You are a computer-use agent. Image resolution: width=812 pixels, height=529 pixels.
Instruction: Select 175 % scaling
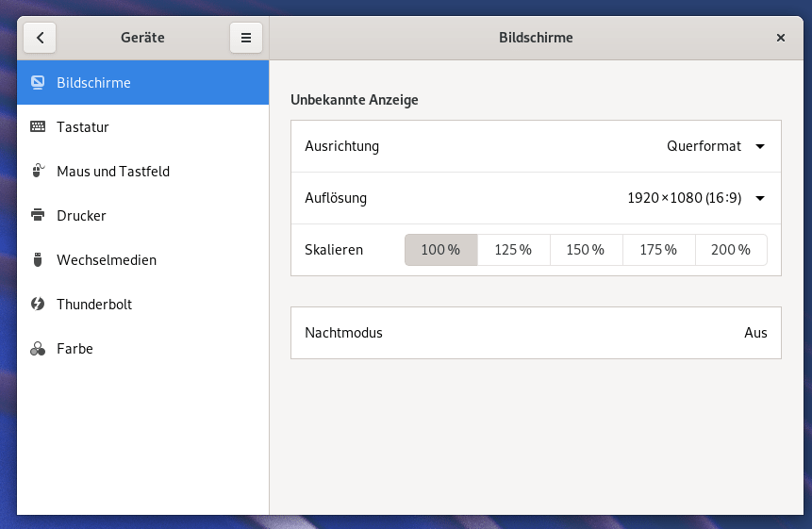click(658, 250)
